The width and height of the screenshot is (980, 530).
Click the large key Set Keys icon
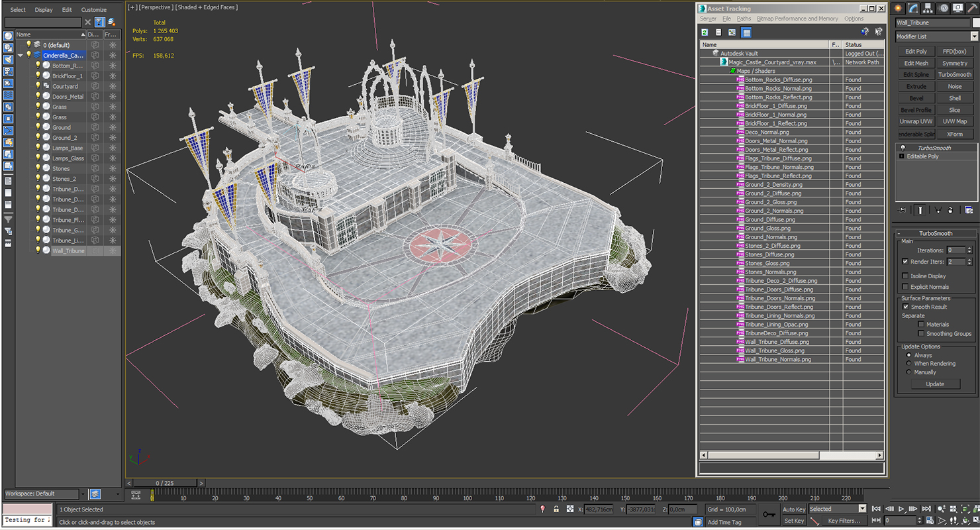pyautogui.click(x=769, y=514)
